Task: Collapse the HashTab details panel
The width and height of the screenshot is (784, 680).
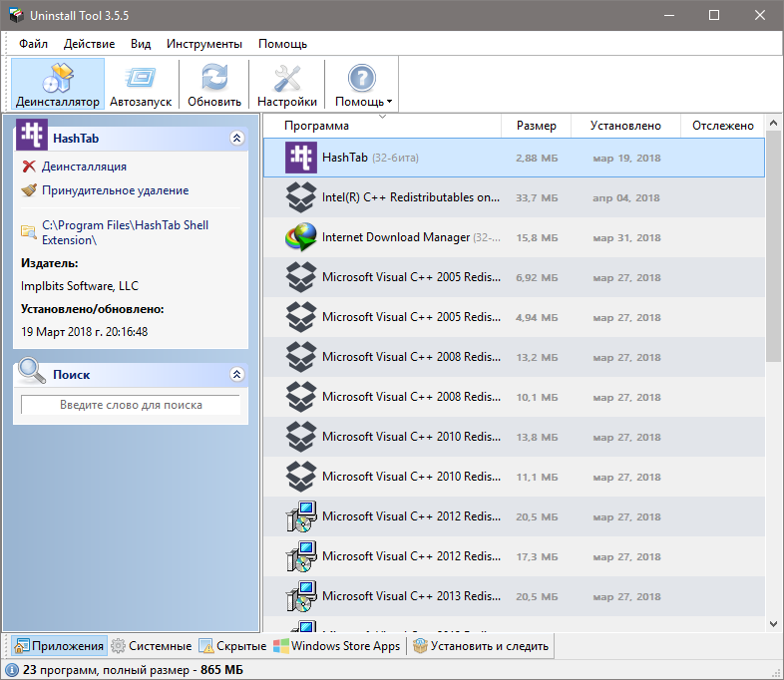Action: [237, 138]
